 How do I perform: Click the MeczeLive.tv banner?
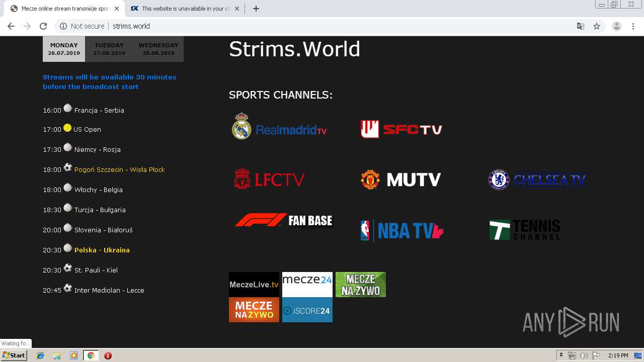[x=254, y=285]
